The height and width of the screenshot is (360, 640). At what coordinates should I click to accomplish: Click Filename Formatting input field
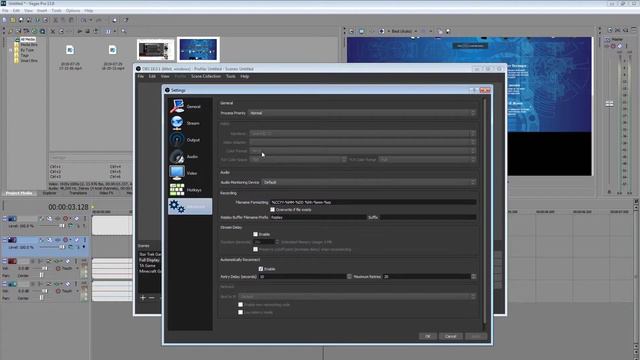point(373,202)
